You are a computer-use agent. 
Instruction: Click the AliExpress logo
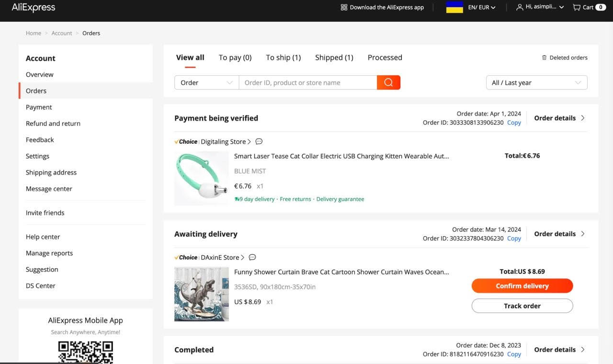(x=34, y=7)
